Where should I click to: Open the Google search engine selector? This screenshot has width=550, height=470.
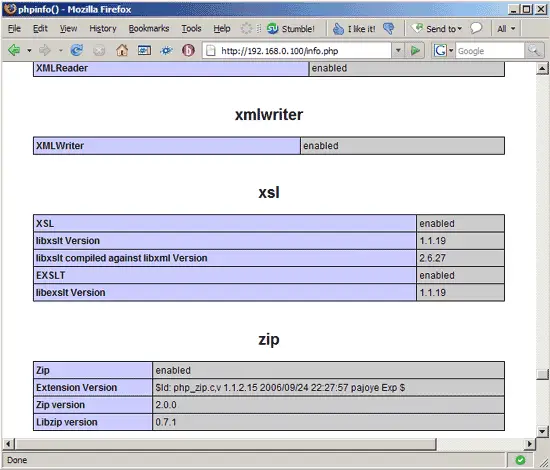(x=443, y=51)
